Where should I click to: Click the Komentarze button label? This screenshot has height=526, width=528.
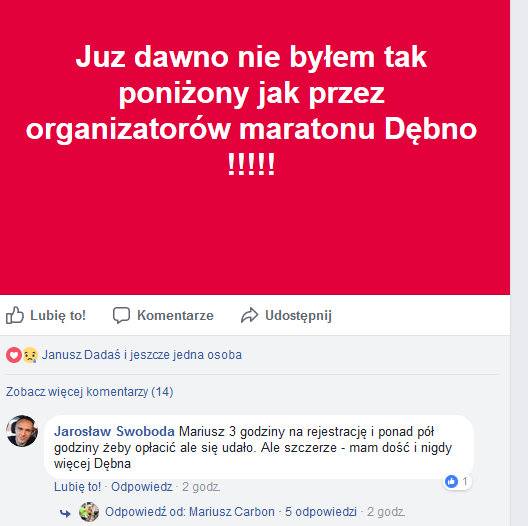click(175, 316)
